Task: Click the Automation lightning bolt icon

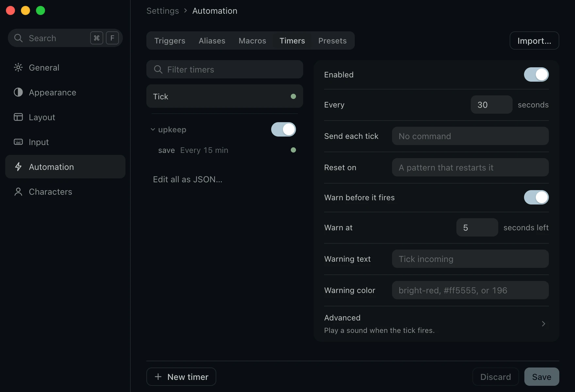Action: pyautogui.click(x=18, y=167)
